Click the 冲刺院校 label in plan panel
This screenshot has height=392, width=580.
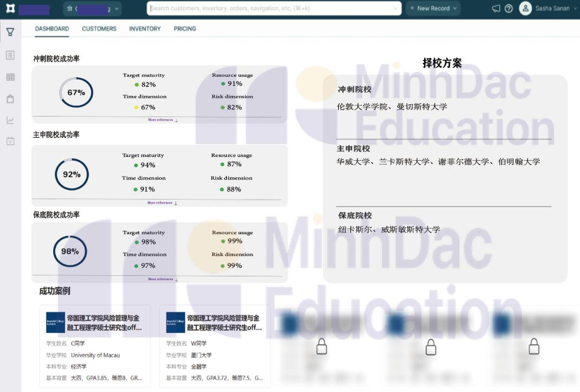pyautogui.click(x=355, y=90)
